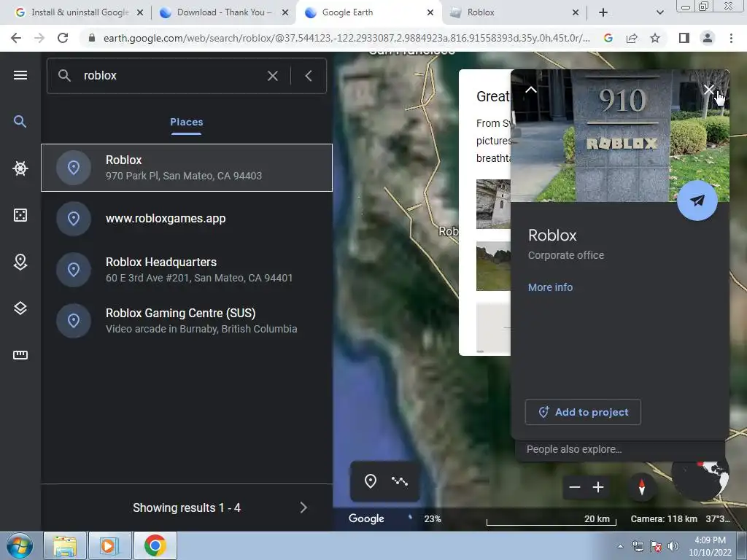This screenshot has height=560, width=747.
Task: Click the volume speaker tray icon
Action: (673, 546)
